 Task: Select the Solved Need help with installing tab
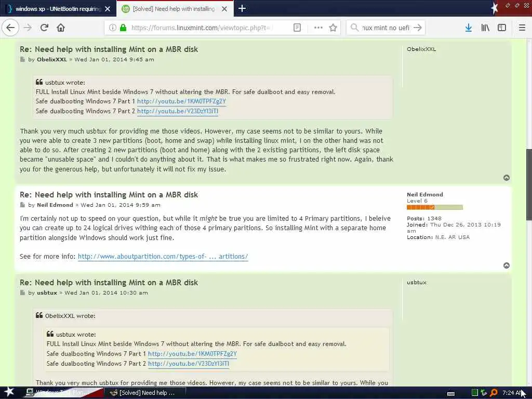(x=175, y=8)
